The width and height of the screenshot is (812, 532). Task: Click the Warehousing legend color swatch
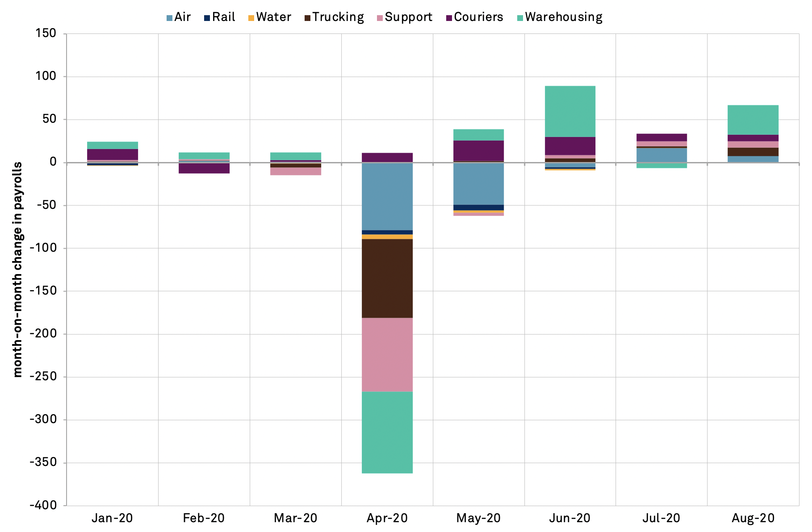[x=520, y=18]
